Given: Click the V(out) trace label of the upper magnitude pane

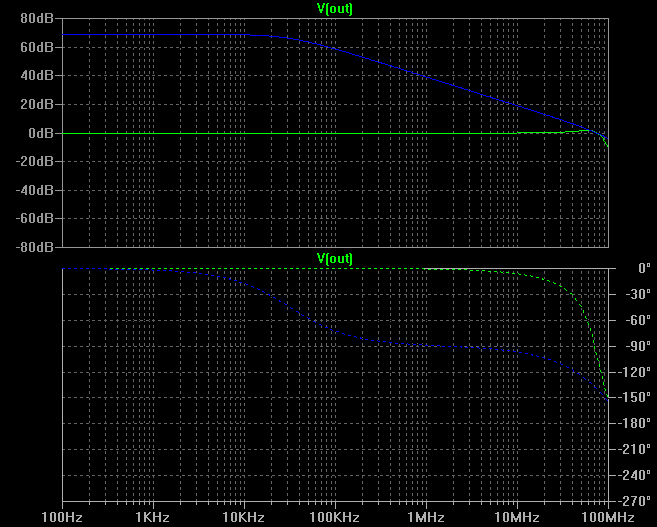Looking at the screenshot, I should (335, 8).
